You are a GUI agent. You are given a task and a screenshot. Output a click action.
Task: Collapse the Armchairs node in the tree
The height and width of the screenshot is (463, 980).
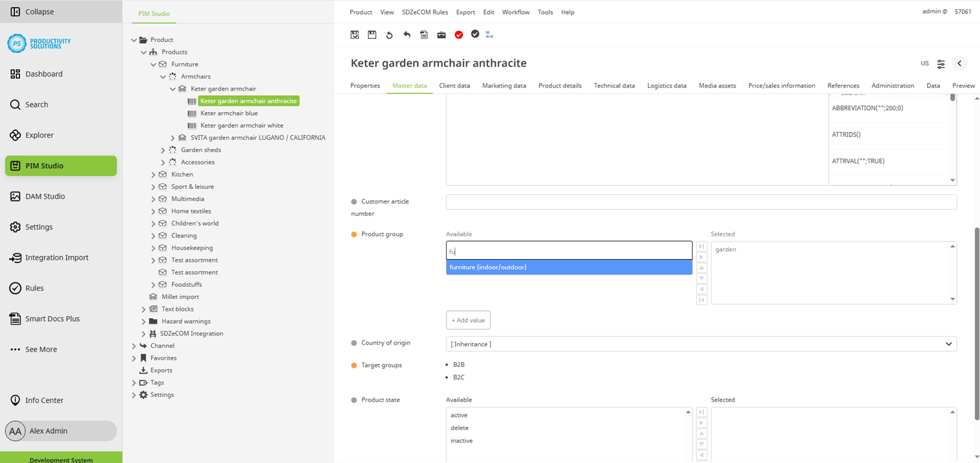[x=163, y=76]
